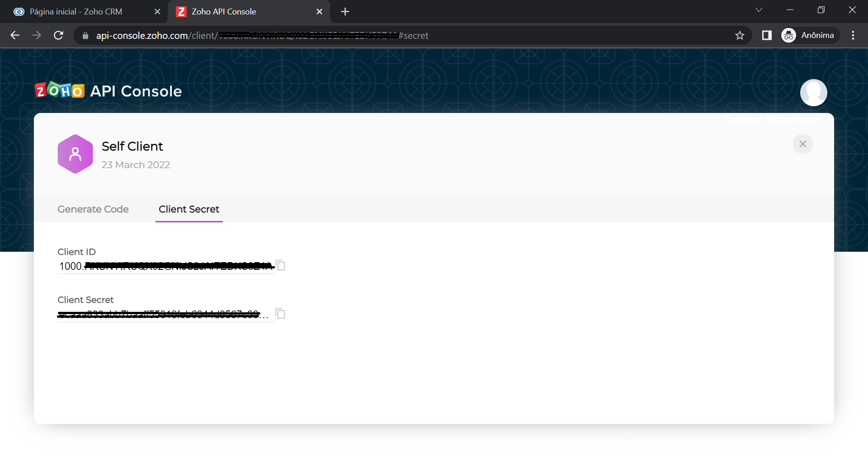Minimize the browser window
This screenshot has width=868, height=461.
tap(790, 10)
